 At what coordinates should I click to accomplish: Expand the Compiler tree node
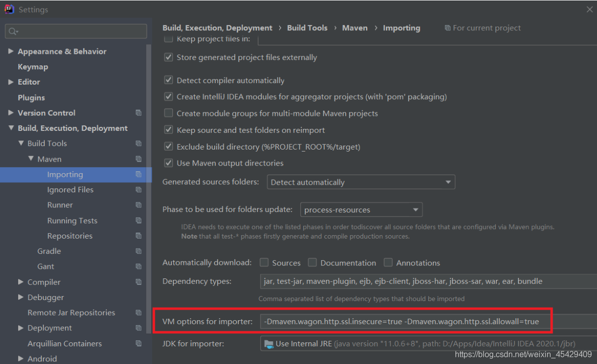(21, 282)
